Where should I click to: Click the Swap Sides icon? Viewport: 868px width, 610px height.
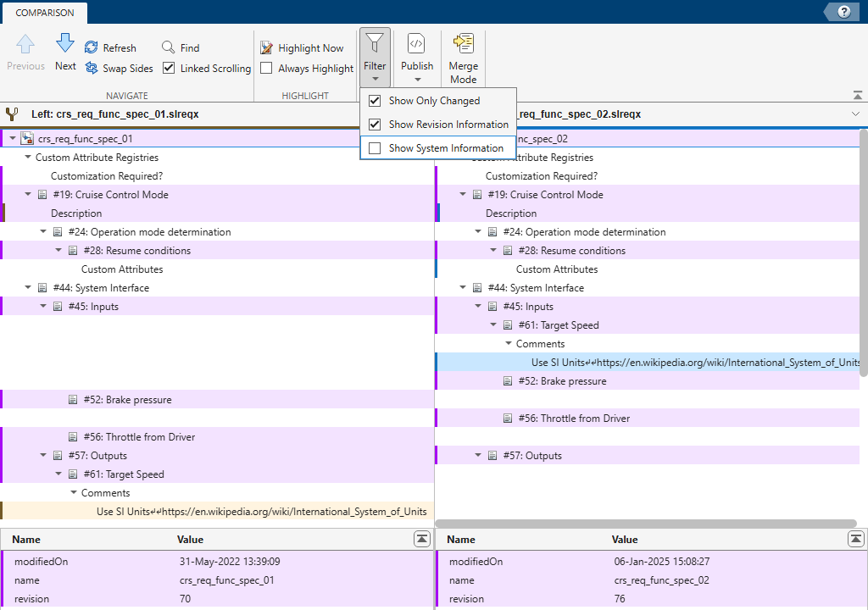pyautogui.click(x=92, y=68)
